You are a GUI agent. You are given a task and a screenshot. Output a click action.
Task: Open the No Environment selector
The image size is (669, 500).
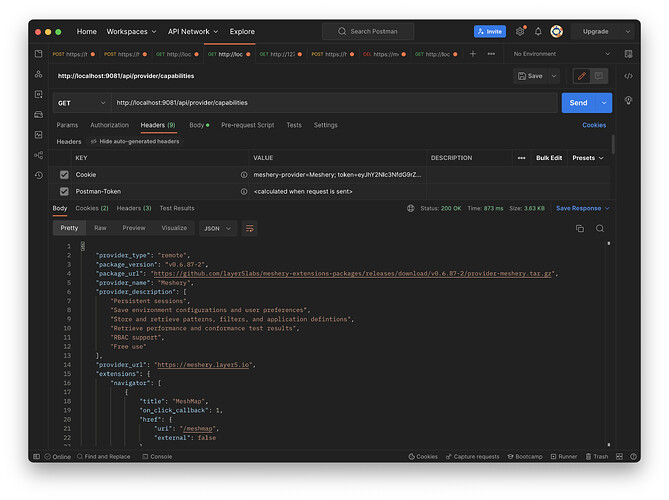(x=561, y=54)
